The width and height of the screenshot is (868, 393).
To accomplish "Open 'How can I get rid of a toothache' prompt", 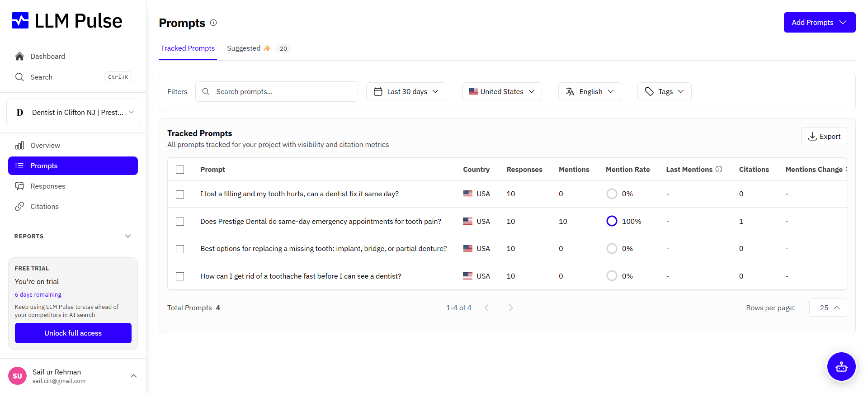I will [x=301, y=276].
